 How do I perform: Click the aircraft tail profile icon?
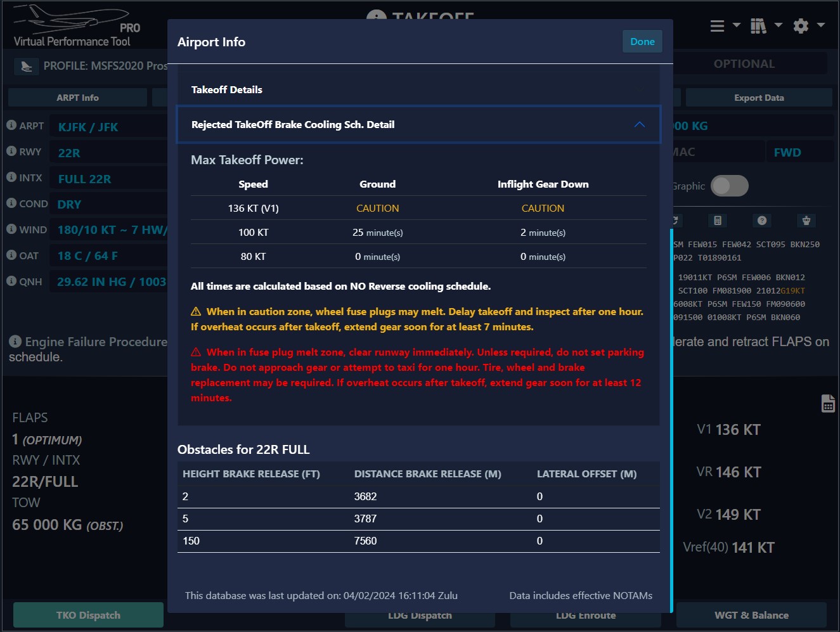(26, 66)
